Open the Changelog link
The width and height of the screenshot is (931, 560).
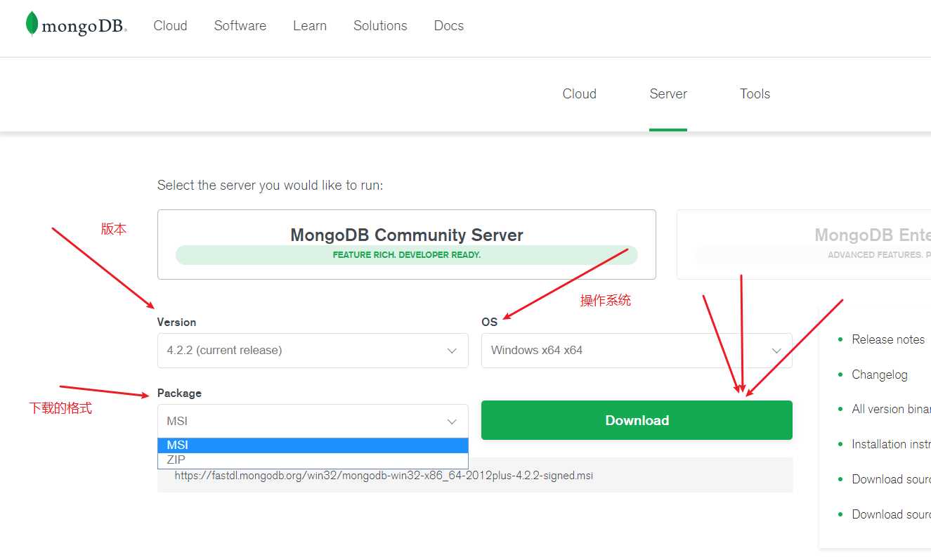pyautogui.click(x=880, y=375)
